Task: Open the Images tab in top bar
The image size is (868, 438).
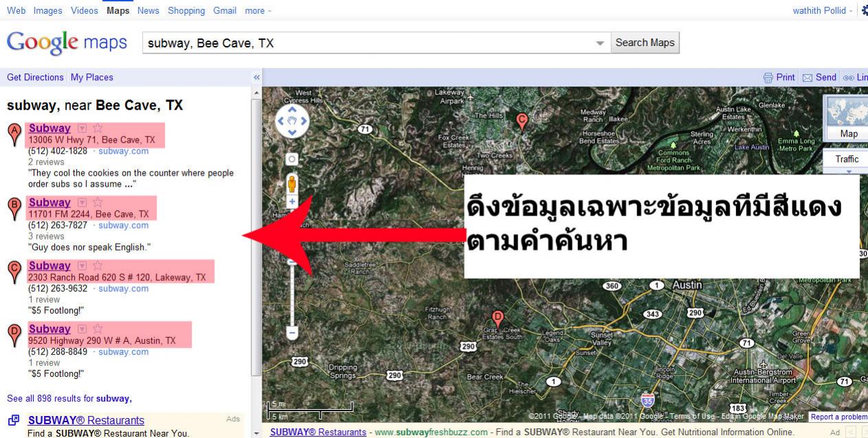Action: tap(47, 10)
